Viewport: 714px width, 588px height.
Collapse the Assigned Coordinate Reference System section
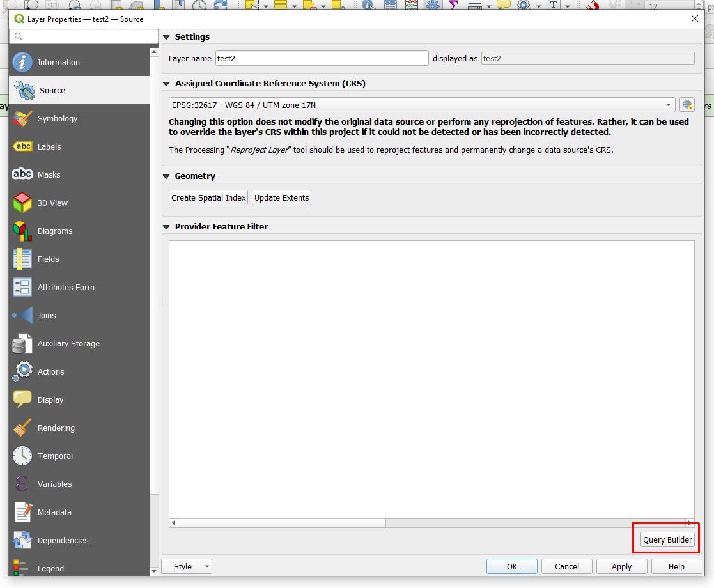(166, 84)
